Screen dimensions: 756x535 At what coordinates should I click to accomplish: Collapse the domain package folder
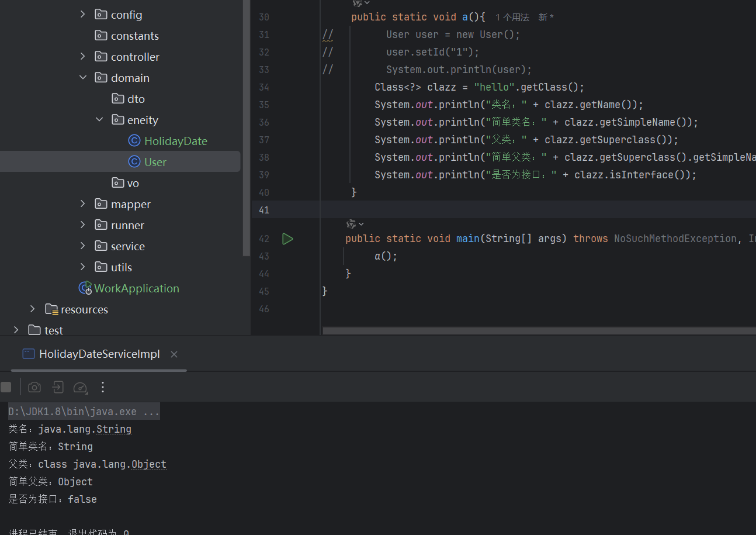82,77
